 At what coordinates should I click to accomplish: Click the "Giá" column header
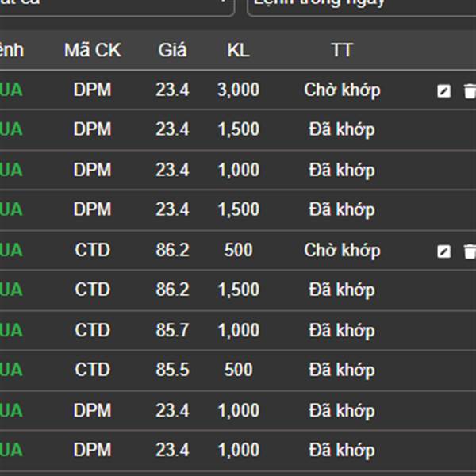tap(172, 50)
